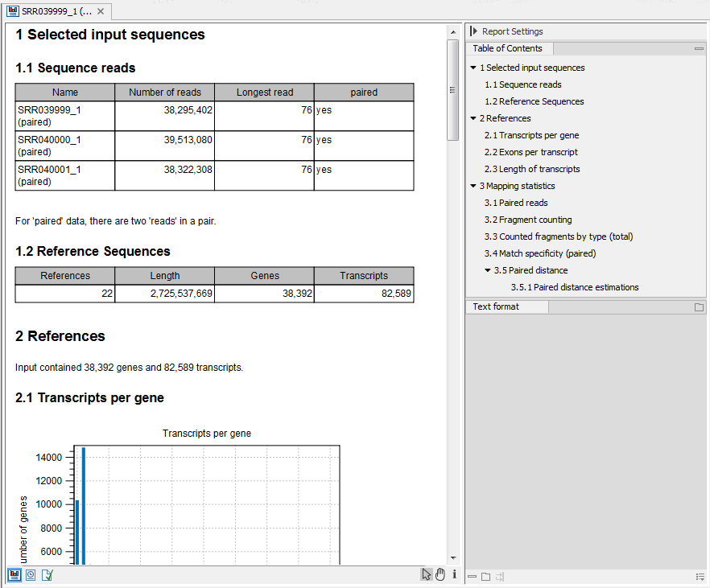The width and height of the screenshot is (710, 588).
Task: Collapse the '3.5 Paired distance' tree node
Action: pyautogui.click(x=489, y=270)
